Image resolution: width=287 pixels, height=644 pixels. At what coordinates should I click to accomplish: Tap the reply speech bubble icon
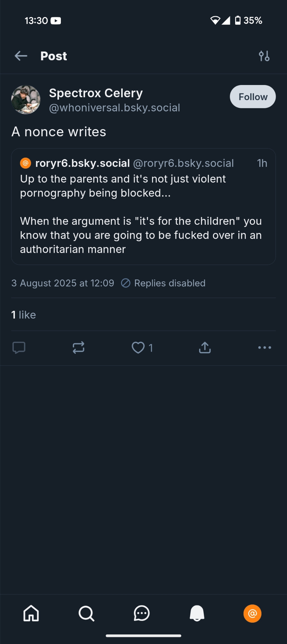[19, 348]
